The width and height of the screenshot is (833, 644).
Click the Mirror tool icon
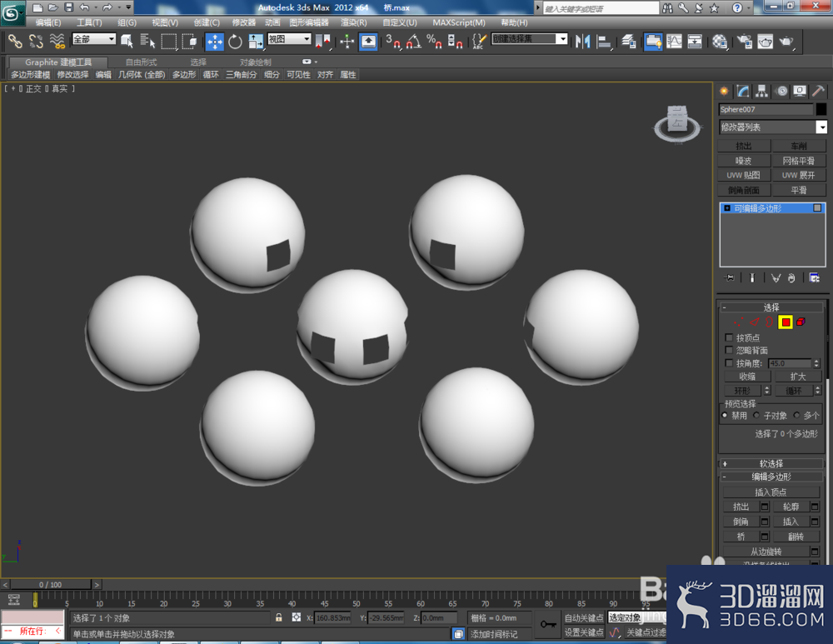pos(583,42)
